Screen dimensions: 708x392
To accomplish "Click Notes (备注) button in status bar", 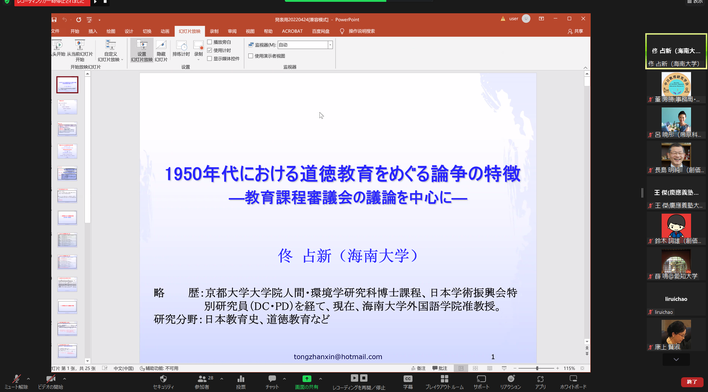I will (x=418, y=369).
